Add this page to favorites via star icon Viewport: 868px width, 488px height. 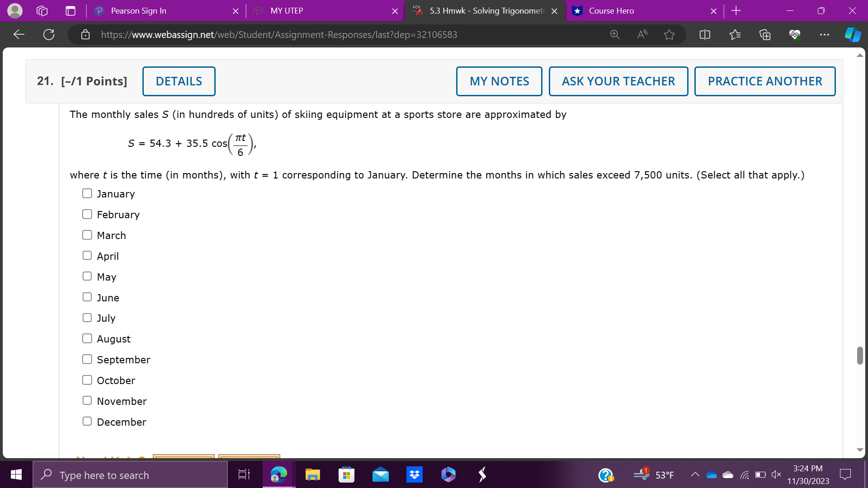pos(669,34)
